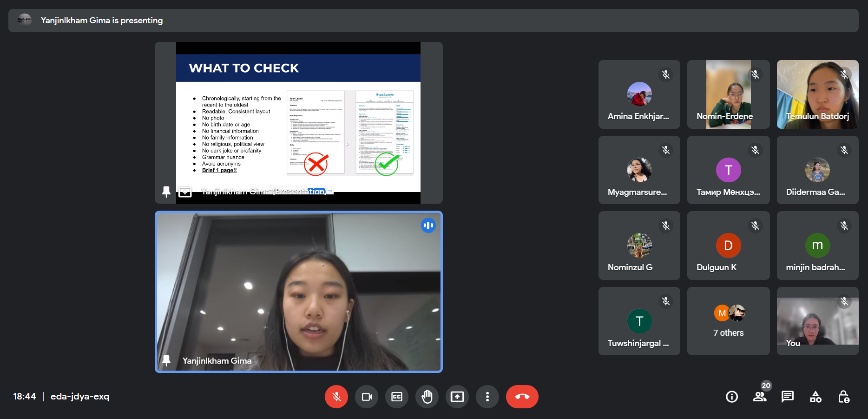Click the 18:44 clock text

[25, 397]
